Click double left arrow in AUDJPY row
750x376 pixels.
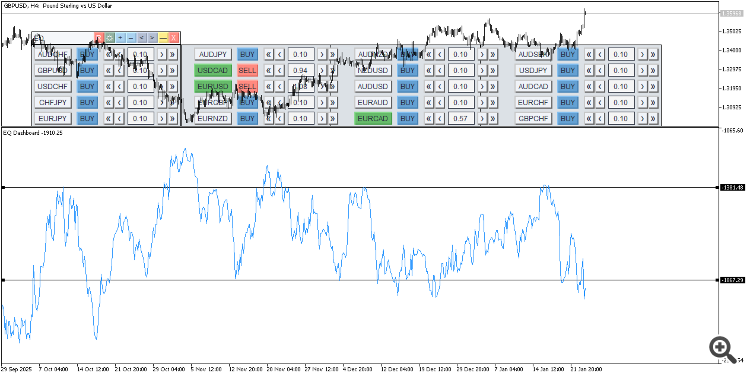[x=269, y=55]
